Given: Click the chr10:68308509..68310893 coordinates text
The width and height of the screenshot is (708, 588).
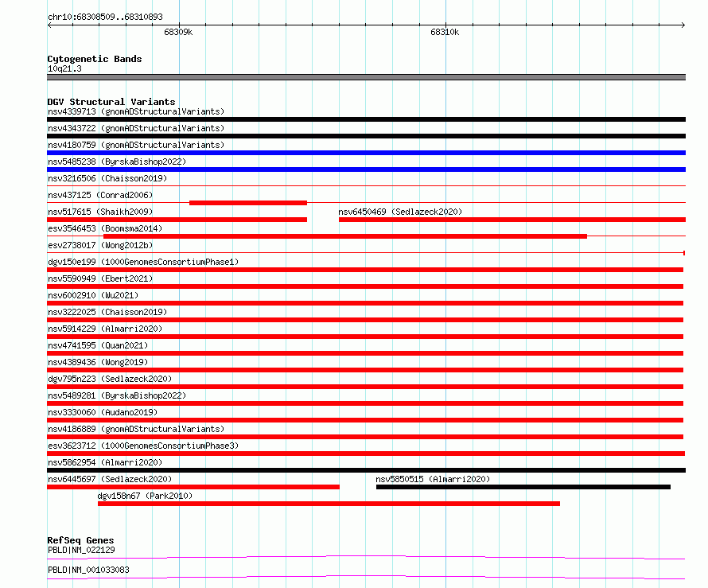Looking at the screenshot, I should click(x=105, y=17).
